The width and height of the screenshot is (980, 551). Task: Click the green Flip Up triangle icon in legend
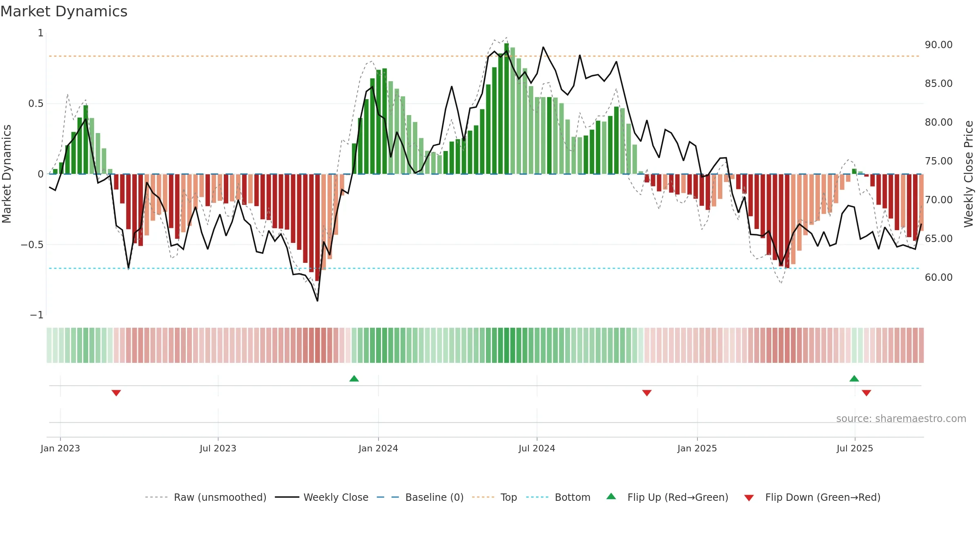[x=611, y=496]
